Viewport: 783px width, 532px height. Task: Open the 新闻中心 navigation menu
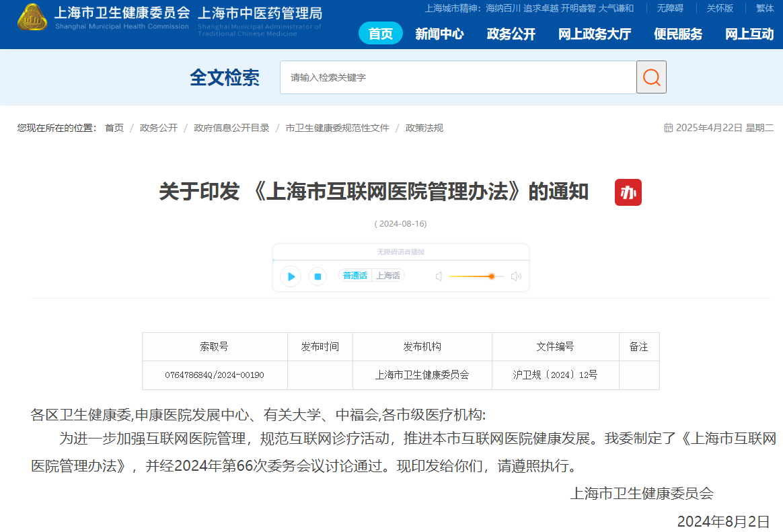click(439, 34)
